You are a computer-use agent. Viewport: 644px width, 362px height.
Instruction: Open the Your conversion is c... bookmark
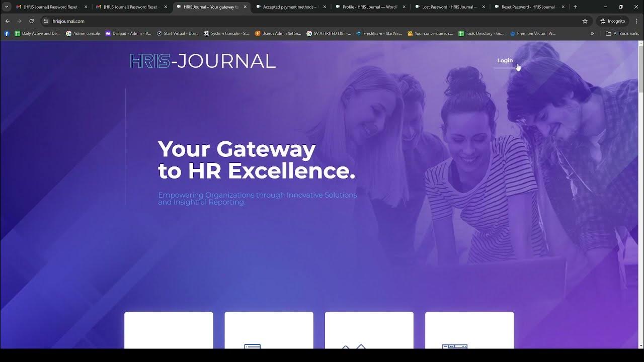430,34
